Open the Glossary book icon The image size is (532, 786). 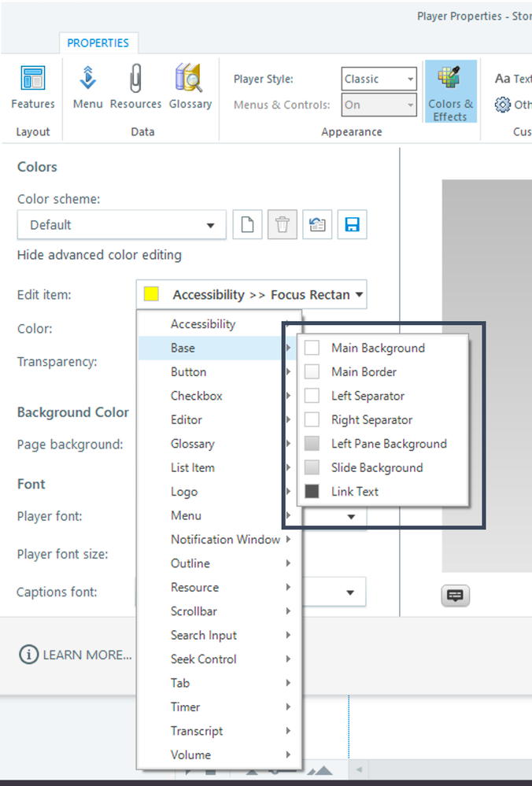190,87
